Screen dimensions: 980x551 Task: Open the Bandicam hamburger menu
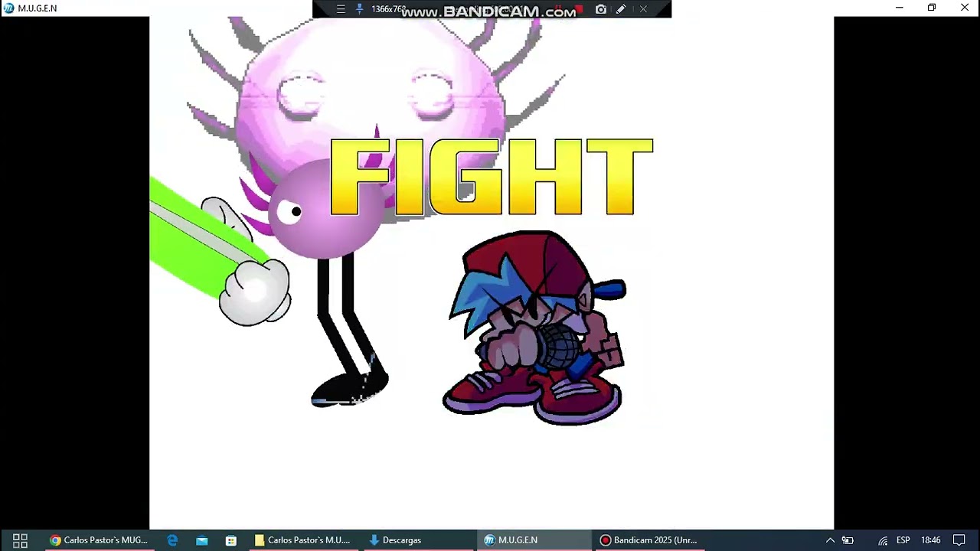pos(341,9)
